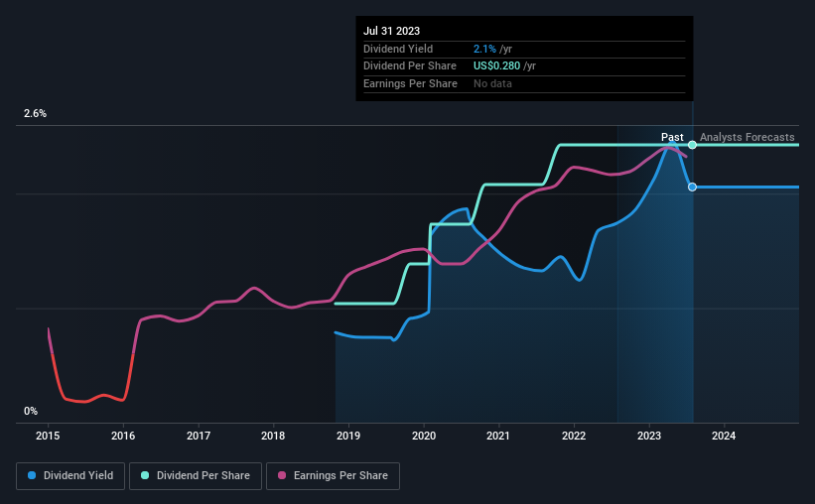The image size is (815, 504).
Task: Click the US$0.280 dividend per share value
Action: coord(496,66)
